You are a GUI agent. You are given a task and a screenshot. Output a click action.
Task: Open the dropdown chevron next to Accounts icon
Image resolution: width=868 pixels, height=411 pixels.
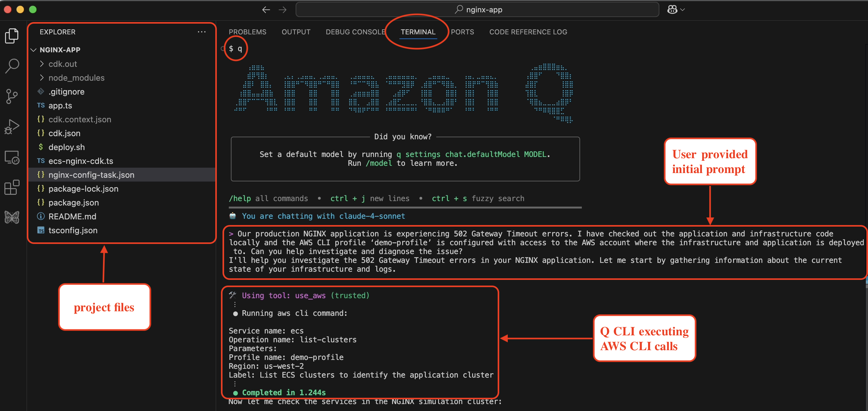(682, 9)
